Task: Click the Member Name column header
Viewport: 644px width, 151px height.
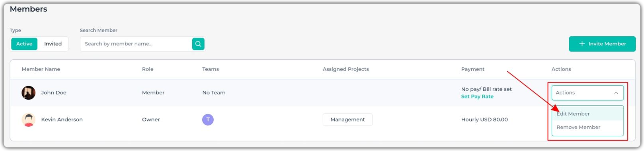Action: [x=41, y=69]
